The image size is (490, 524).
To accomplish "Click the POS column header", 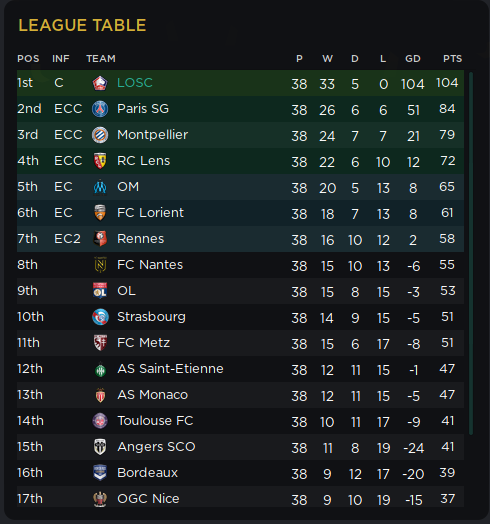I will pyautogui.click(x=28, y=59).
